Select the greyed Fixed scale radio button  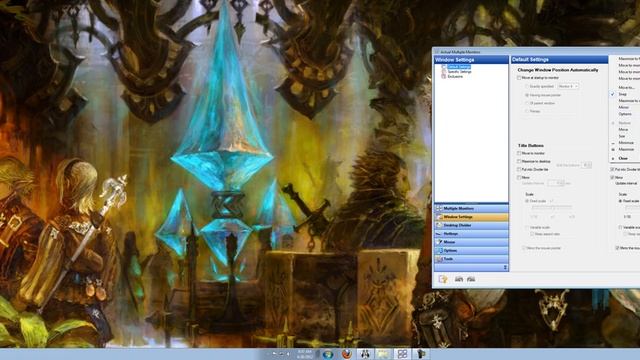tap(527, 201)
